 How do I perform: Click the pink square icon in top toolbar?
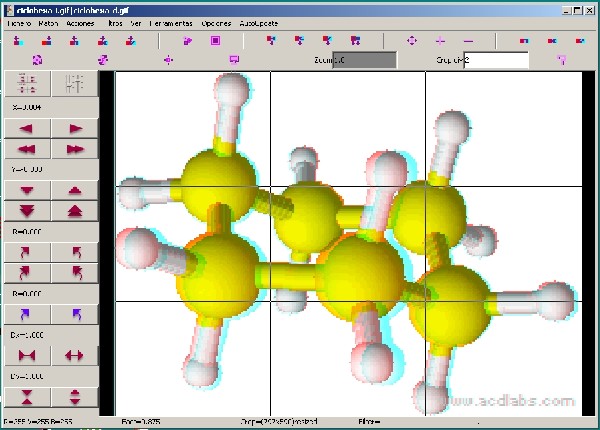pyautogui.click(x=215, y=41)
